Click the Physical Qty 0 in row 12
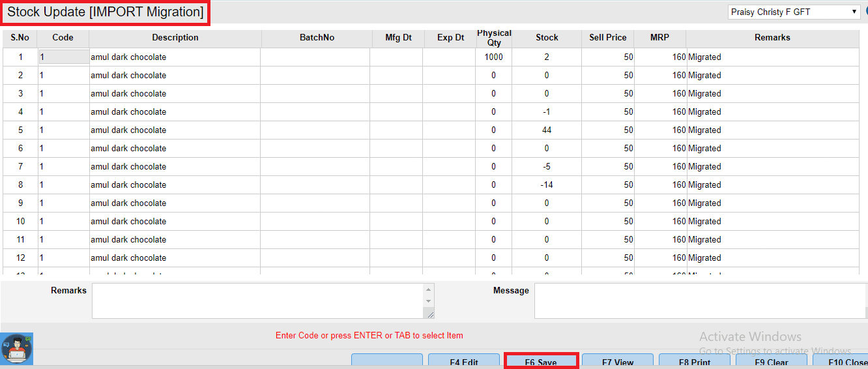 494,258
